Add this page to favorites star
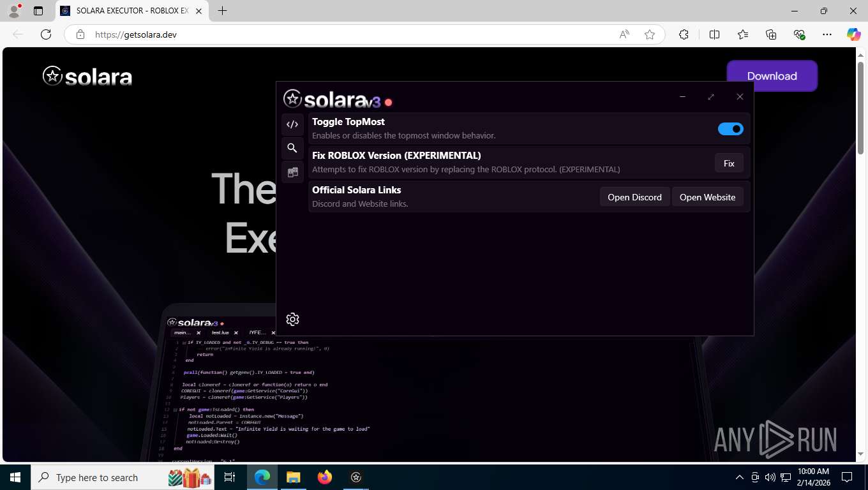Image resolution: width=868 pixels, height=490 pixels. [x=650, y=34]
